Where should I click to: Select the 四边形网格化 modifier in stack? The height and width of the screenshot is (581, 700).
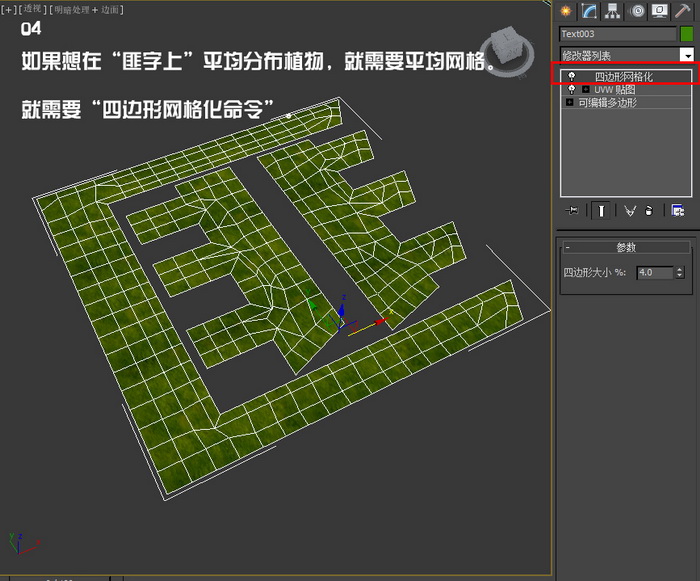[x=626, y=77]
